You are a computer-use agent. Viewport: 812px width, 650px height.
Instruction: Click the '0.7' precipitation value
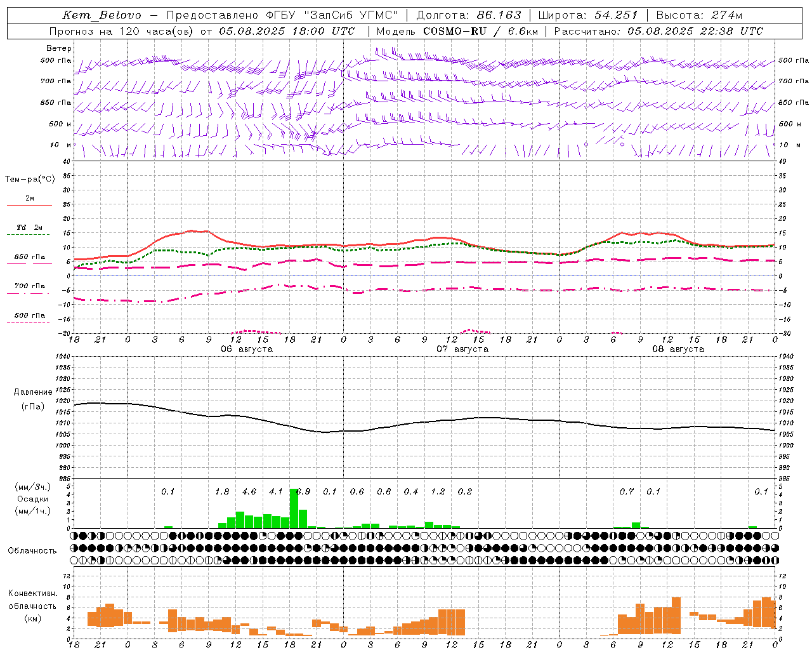(627, 492)
